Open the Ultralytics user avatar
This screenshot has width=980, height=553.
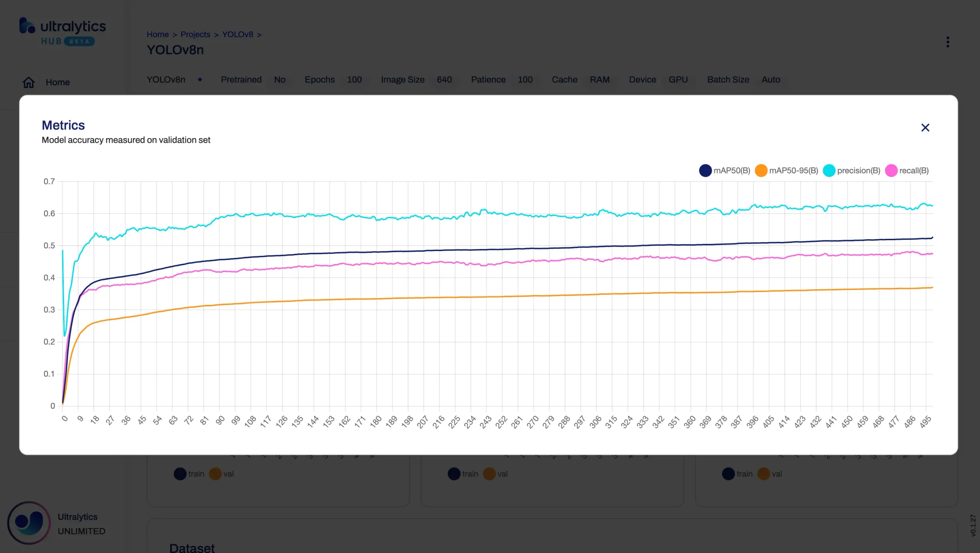coord(29,523)
